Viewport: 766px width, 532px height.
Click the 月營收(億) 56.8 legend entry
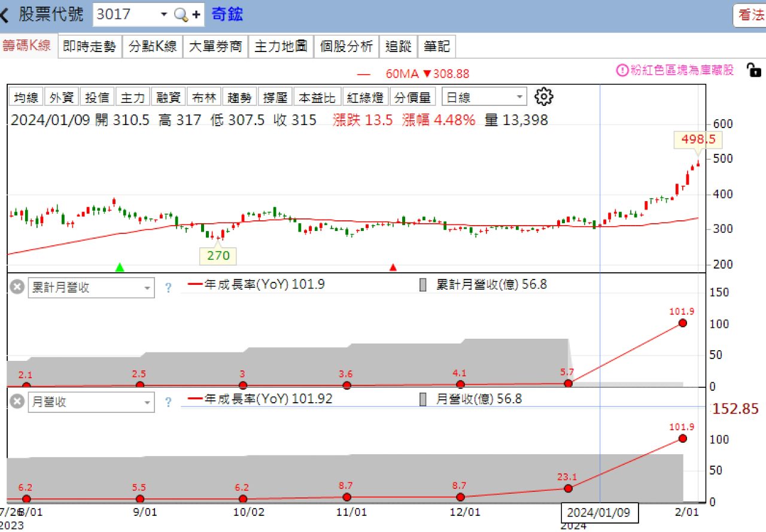tap(470, 399)
